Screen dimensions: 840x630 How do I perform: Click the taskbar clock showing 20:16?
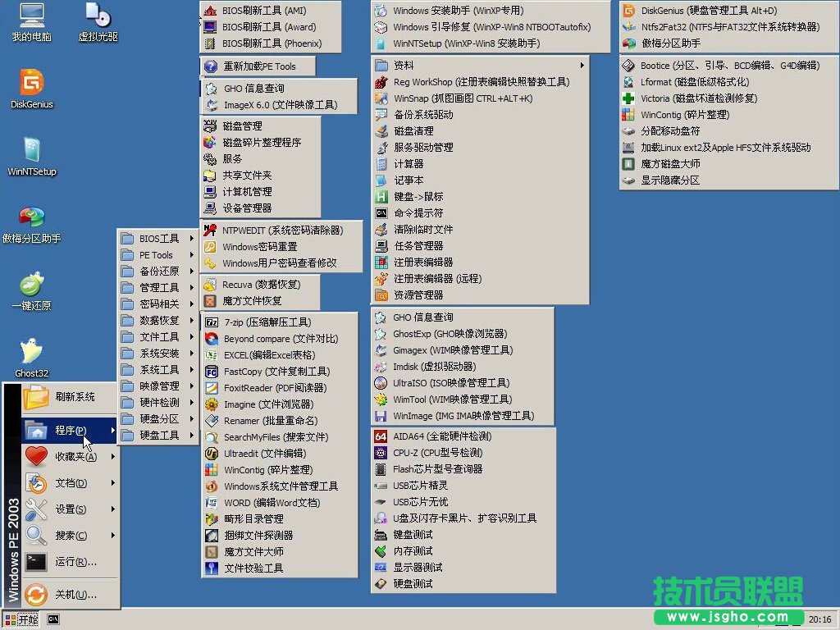coord(819,619)
